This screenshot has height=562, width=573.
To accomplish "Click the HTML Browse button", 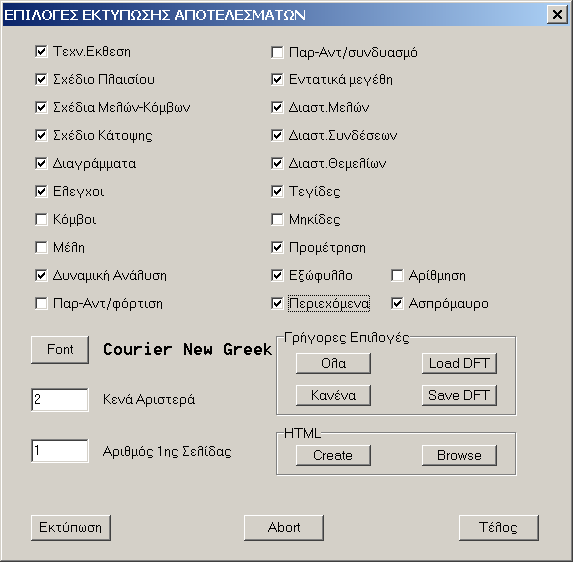I will pos(459,455).
